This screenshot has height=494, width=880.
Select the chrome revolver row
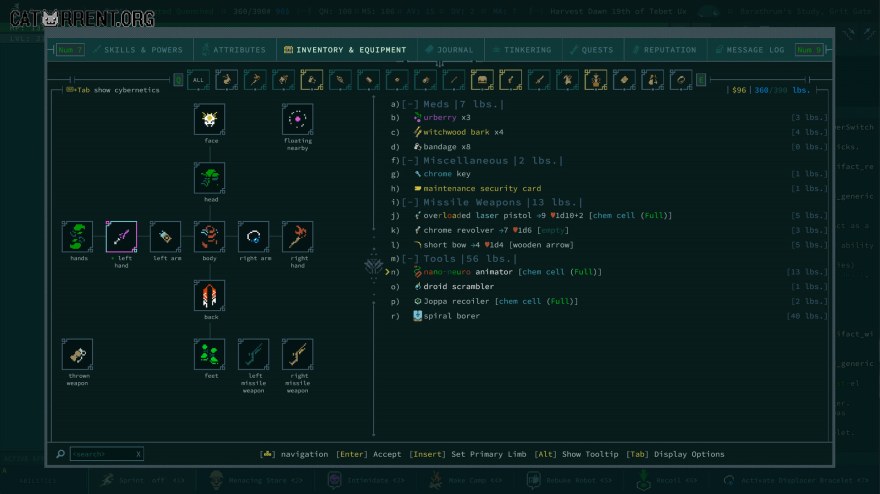pos(609,230)
